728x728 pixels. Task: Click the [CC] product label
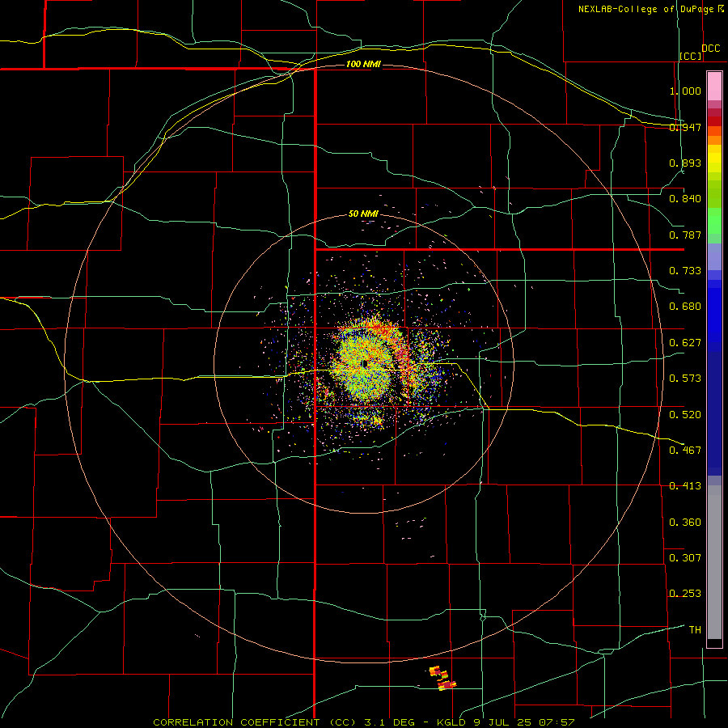(691, 56)
